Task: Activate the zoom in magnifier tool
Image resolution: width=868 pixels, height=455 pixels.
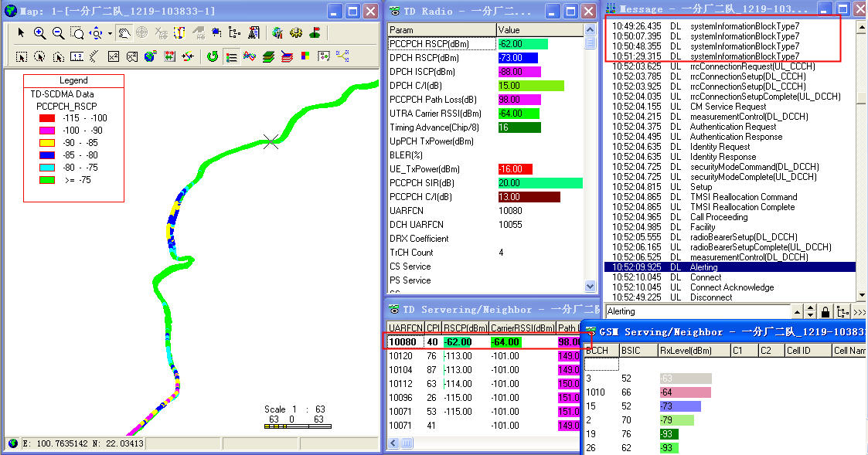Action: 40,33
